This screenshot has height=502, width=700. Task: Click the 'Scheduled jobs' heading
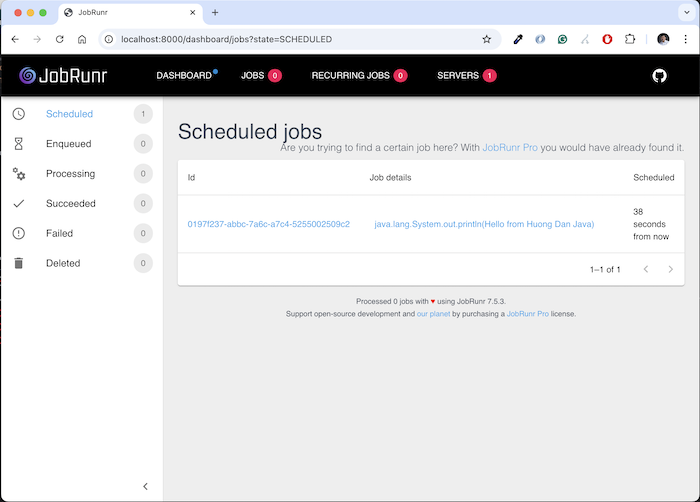(x=250, y=132)
